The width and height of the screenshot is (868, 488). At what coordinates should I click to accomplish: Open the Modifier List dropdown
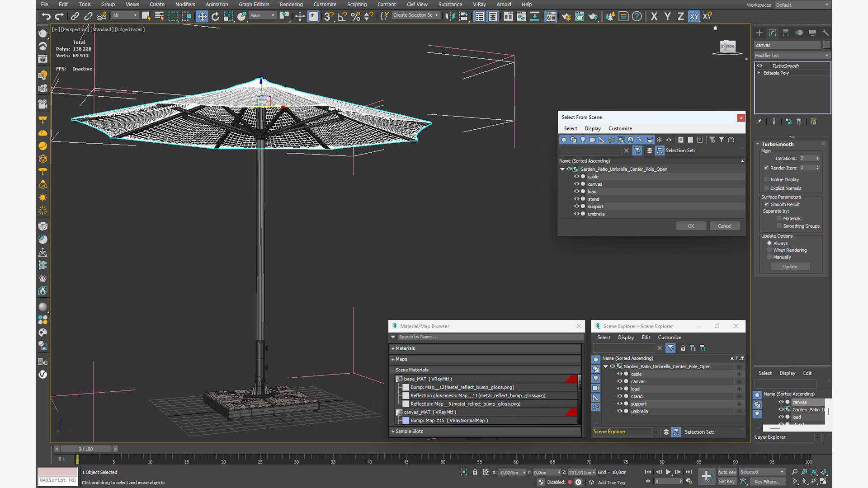pyautogui.click(x=792, y=56)
